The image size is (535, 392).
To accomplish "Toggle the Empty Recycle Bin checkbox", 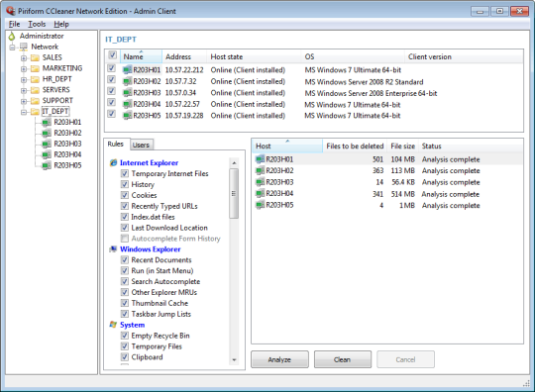I will pyautogui.click(x=125, y=336).
